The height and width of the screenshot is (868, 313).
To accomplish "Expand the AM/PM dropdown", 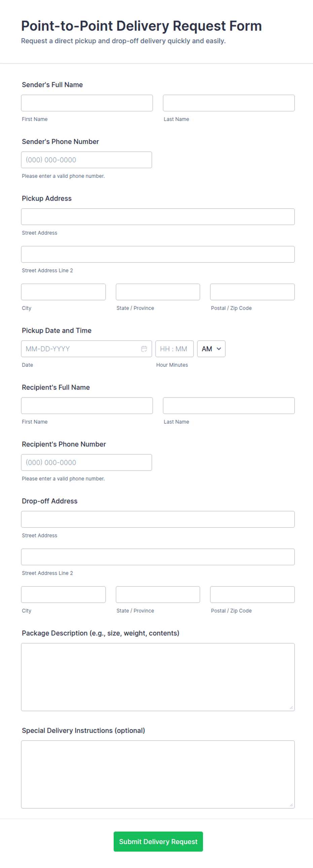I will tap(211, 349).
